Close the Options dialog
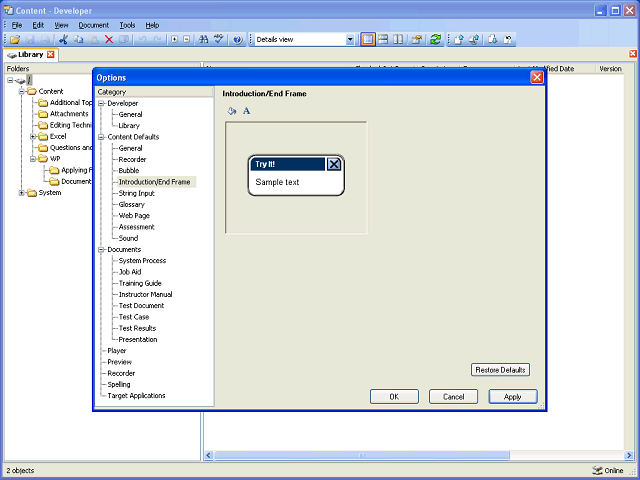 [537, 77]
